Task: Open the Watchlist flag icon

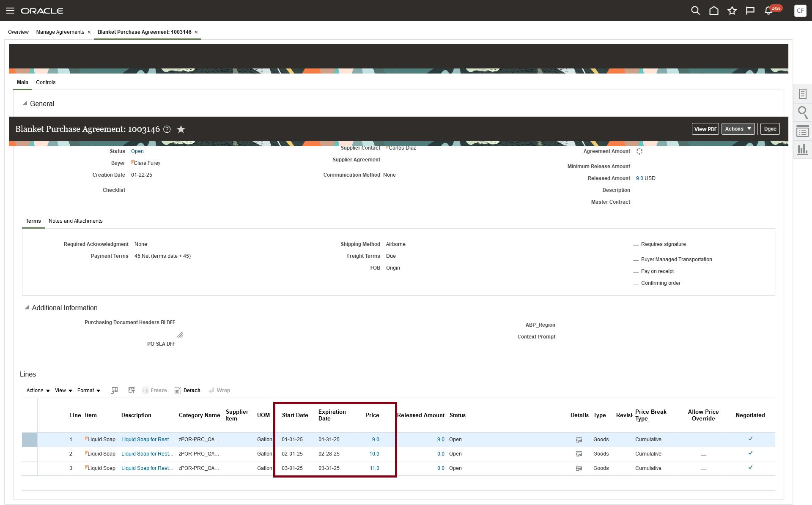Action: 750,11
